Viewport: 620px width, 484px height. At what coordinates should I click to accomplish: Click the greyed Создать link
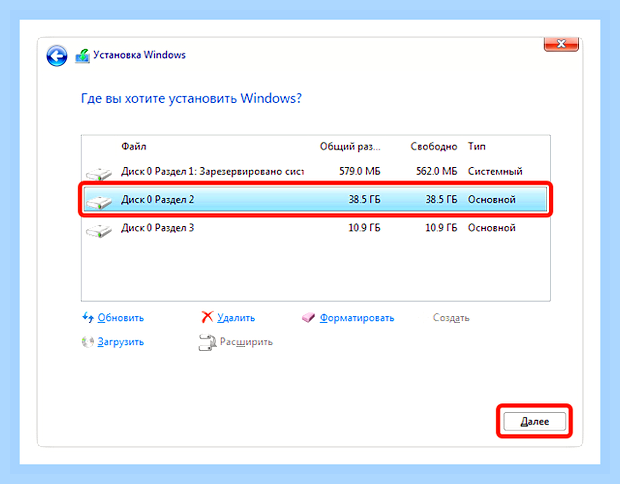tap(451, 318)
